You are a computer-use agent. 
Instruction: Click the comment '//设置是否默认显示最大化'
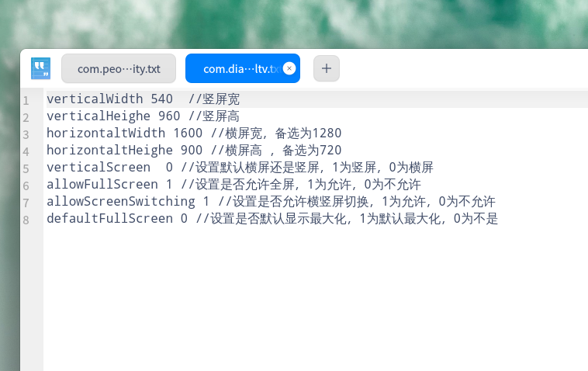coord(272,219)
